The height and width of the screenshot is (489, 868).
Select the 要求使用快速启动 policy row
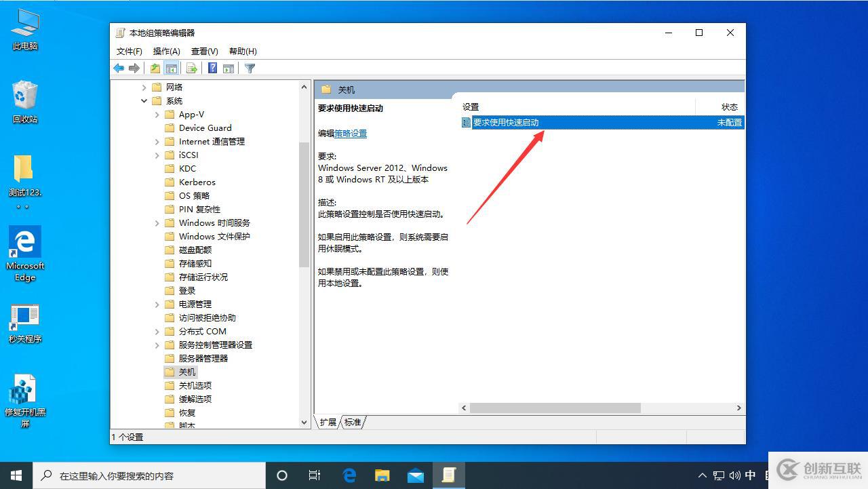click(x=602, y=123)
